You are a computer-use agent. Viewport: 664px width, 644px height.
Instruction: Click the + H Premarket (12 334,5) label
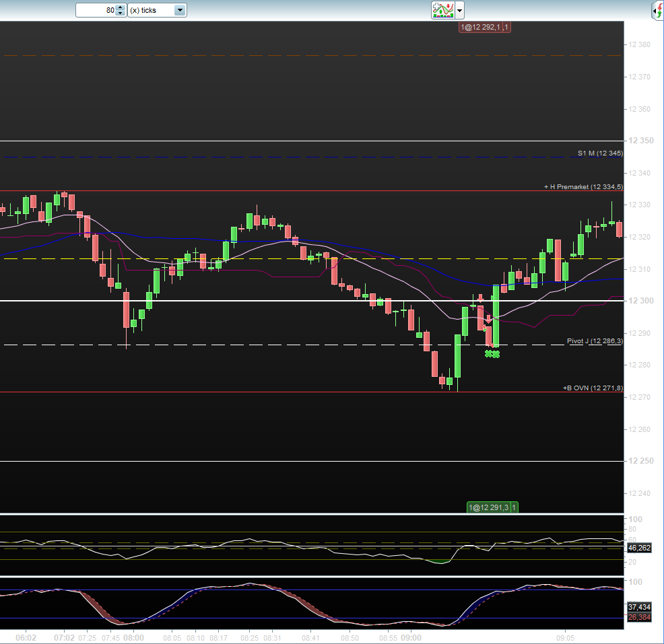point(584,186)
